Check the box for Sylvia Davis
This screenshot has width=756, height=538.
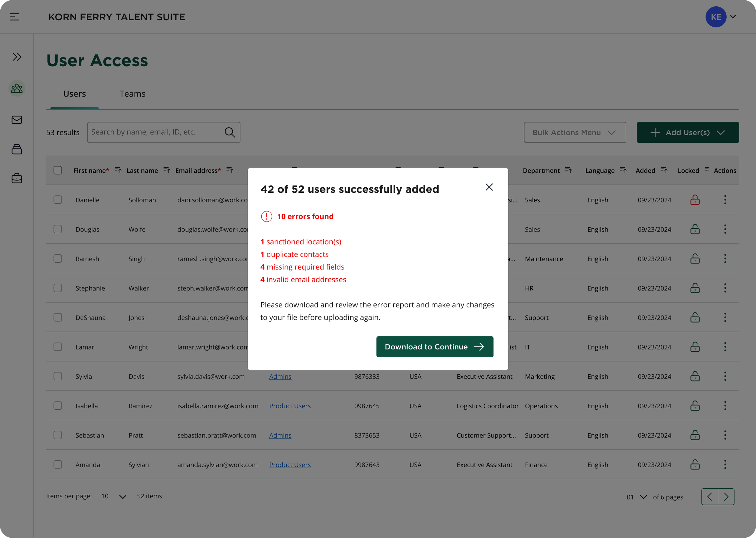[x=57, y=376]
